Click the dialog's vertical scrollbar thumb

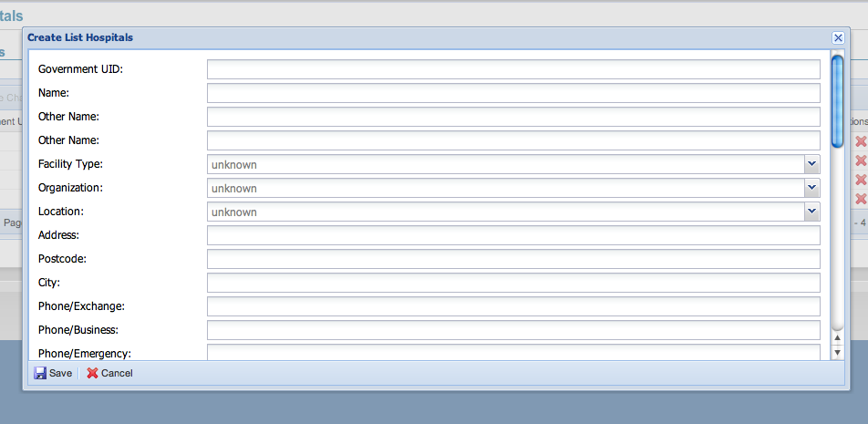[x=837, y=100]
